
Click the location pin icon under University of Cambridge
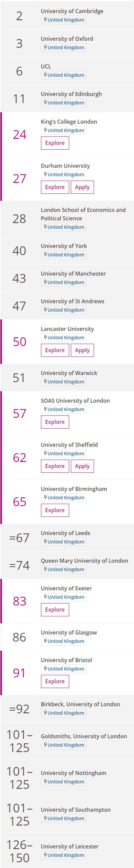tap(45, 20)
